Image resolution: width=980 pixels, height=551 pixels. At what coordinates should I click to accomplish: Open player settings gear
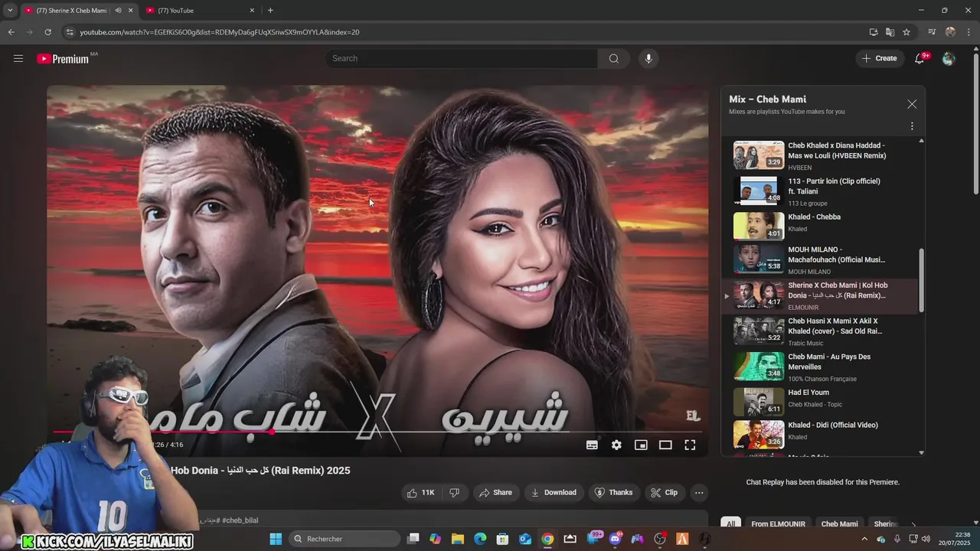coord(616,445)
